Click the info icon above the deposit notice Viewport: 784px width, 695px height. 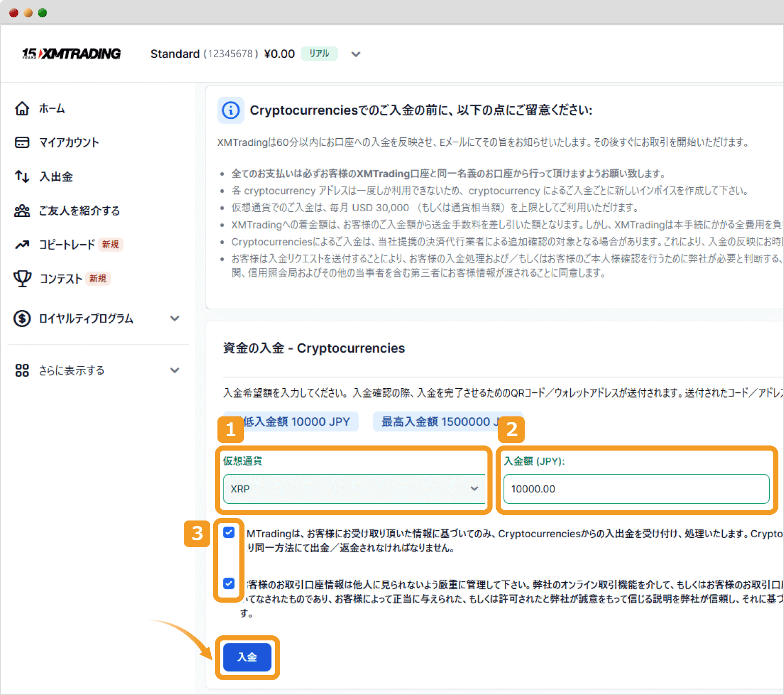click(231, 110)
